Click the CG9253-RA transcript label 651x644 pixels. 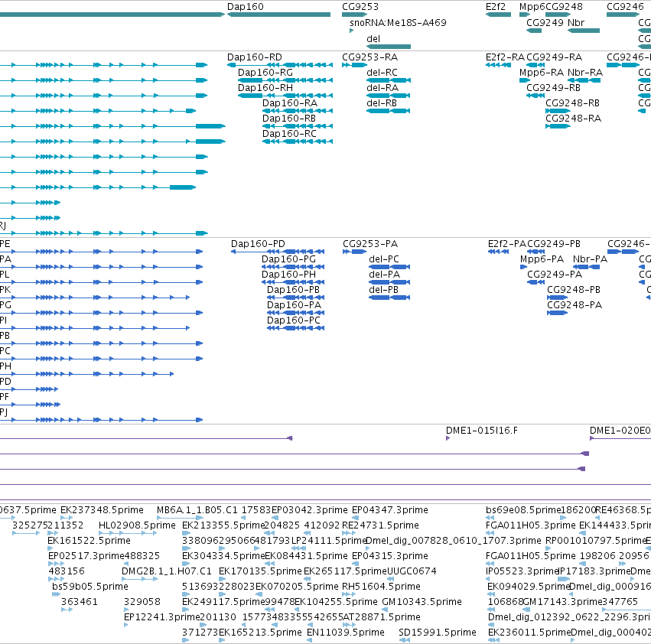[369, 57]
